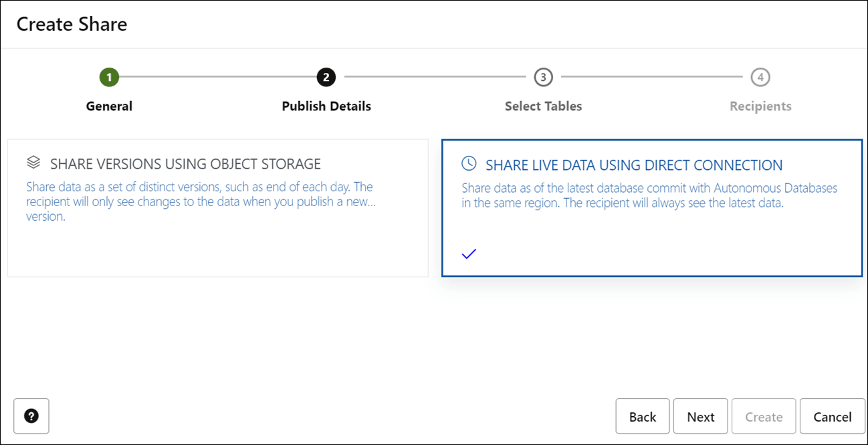The image size is (868, 445).
Task: Click the blue checkmark on the selected option
Action: pos(469,253)
